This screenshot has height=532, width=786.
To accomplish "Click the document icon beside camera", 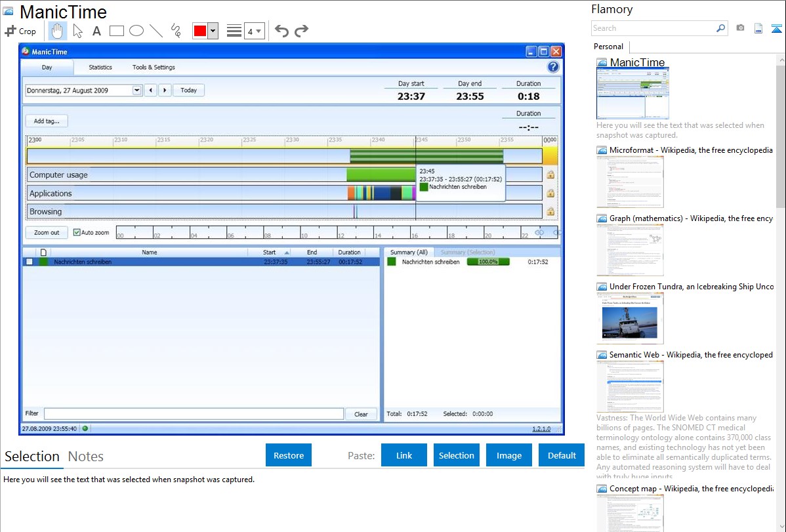I will pyautogui.click(x=758, y=28).
